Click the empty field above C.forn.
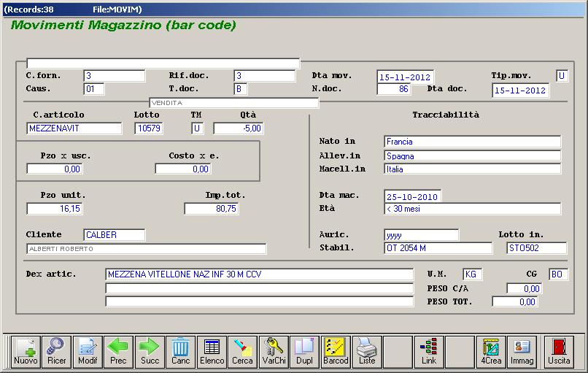588x373 pixels. pos(163,63)
